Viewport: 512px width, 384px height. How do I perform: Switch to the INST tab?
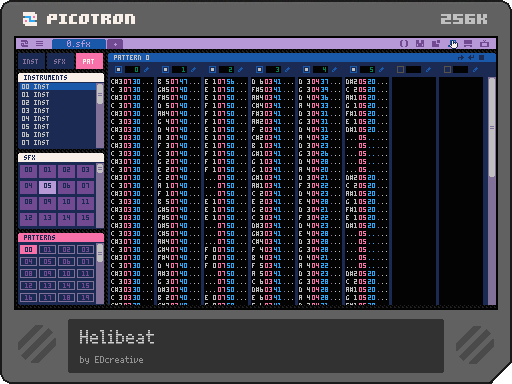pyautogui.click(x=31, y=61)
